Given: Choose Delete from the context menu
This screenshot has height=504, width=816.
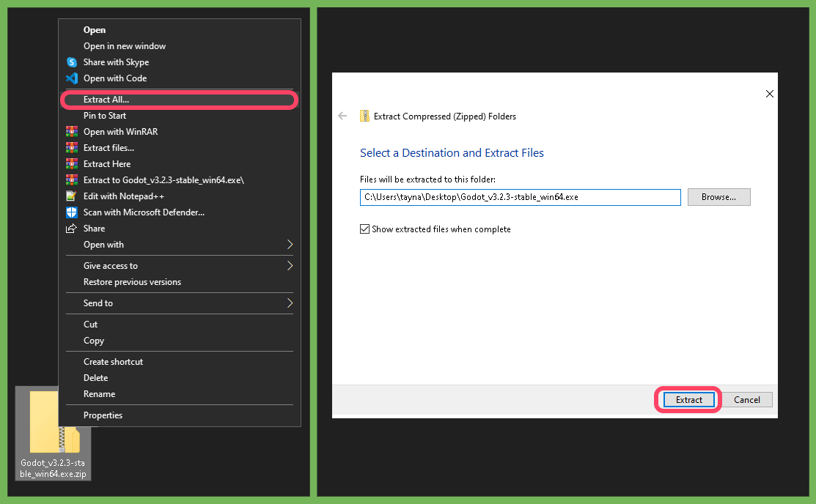Looking at the screenshot, I should [x=180, y=379].
